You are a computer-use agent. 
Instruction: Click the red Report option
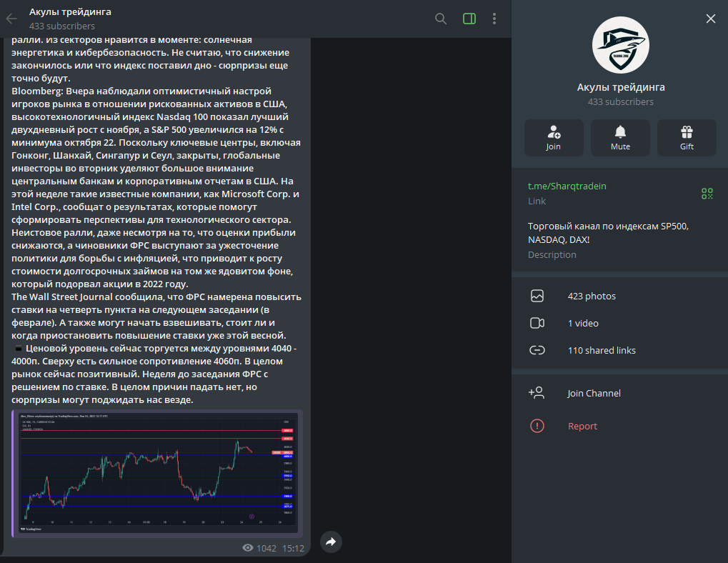(583, 426)
